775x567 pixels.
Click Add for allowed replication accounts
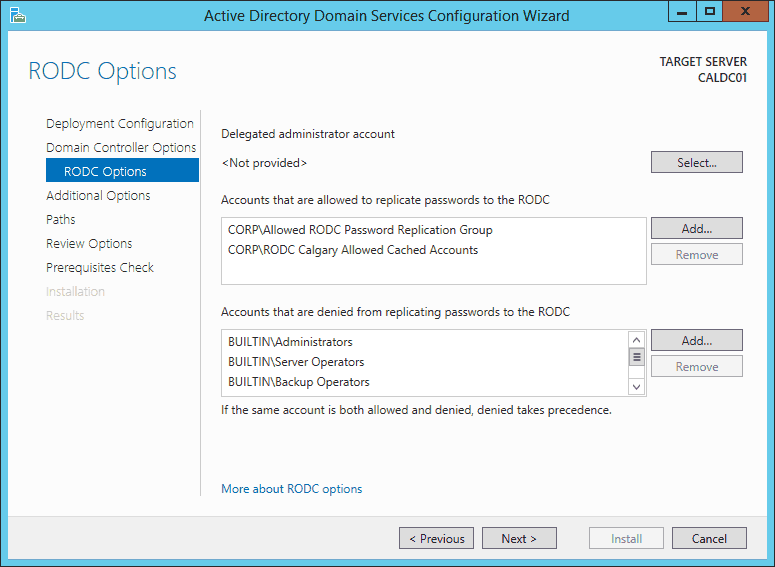click(696, 228)
